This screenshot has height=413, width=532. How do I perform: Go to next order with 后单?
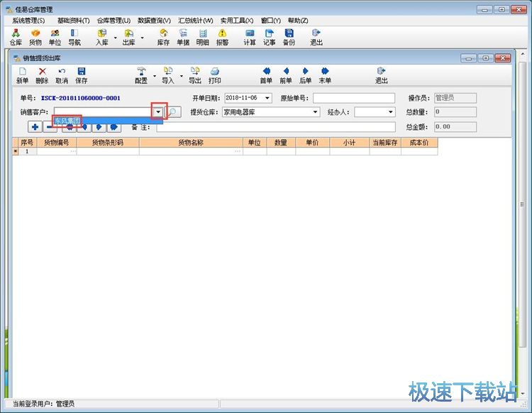pyautogui.click(x=305, y=75)
